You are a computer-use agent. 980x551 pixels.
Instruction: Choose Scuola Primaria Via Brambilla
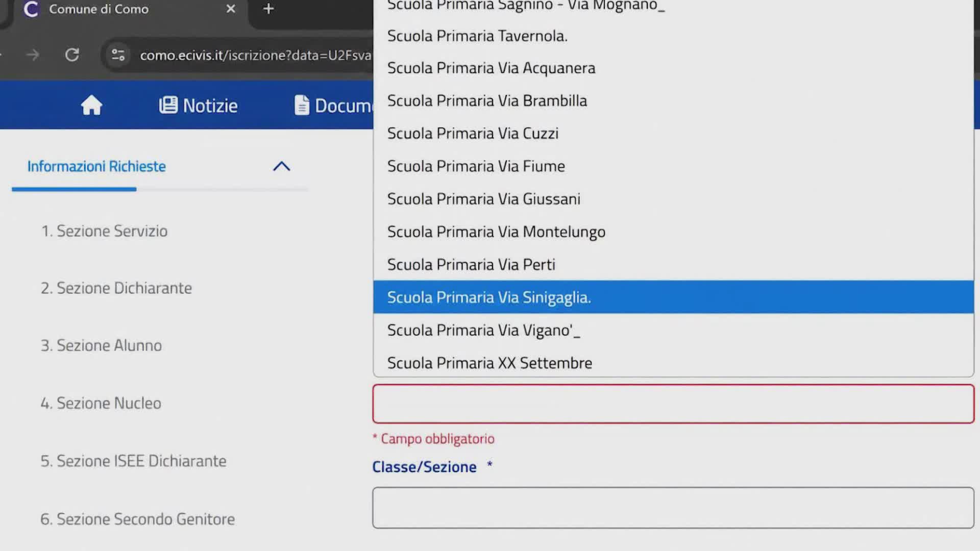pyautogui.click(x=674, y=101)
